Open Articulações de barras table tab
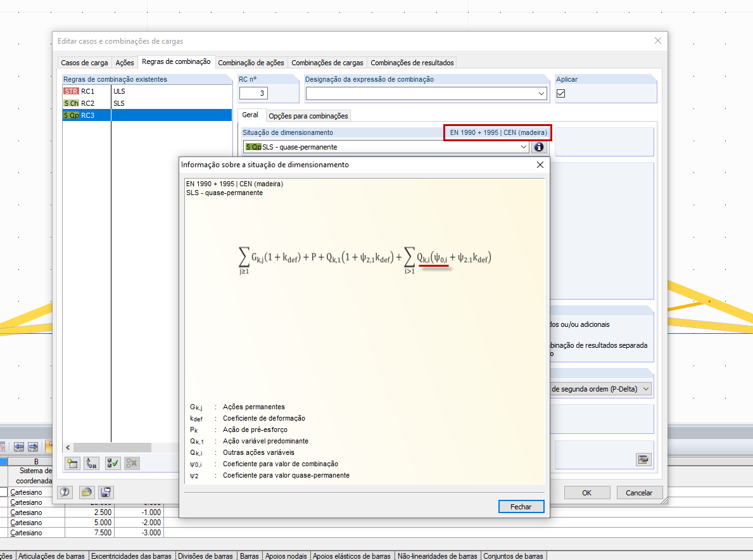Image resolution: width=753 pixels, height=560 pixels. coord(51,556)
